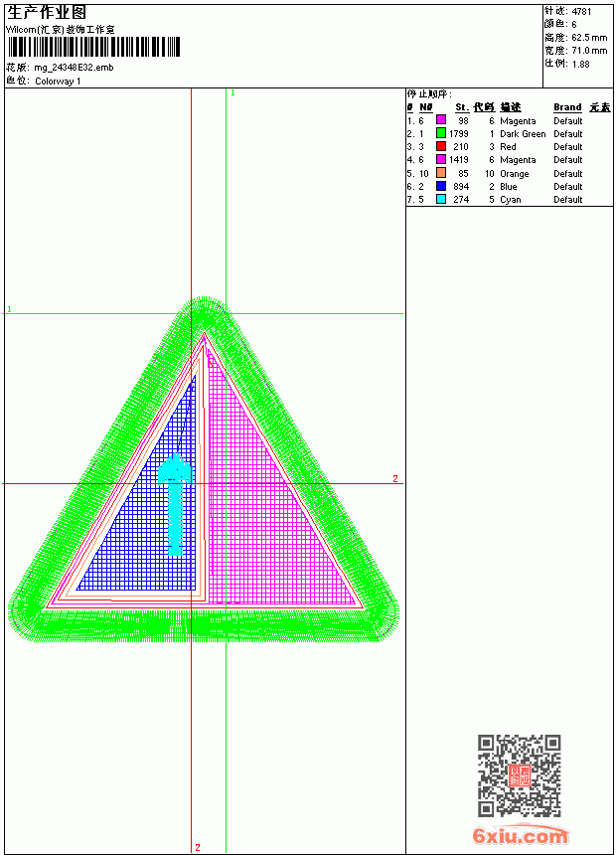Click the St. column header
The image size is (616, 855).
(x=462, y=107)
